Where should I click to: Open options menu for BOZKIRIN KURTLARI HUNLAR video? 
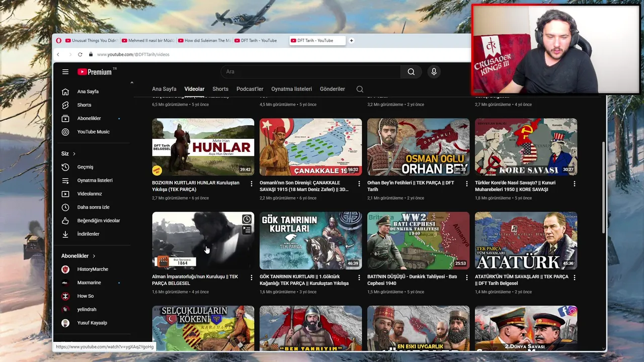[252, 184]
